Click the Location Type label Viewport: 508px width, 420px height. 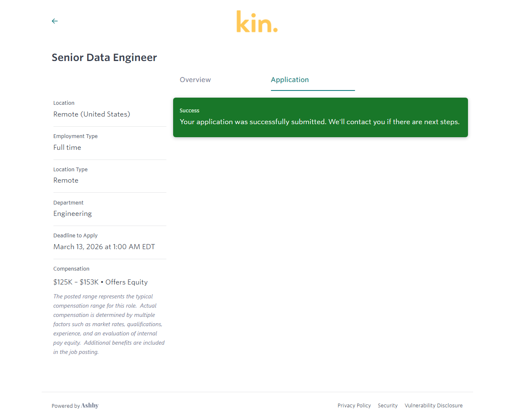pos(70,170)
